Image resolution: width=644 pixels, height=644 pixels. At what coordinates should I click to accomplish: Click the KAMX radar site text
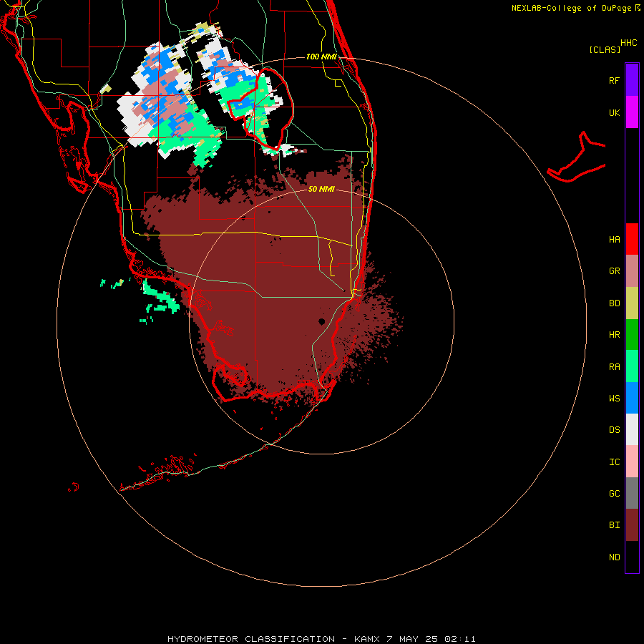367,639
